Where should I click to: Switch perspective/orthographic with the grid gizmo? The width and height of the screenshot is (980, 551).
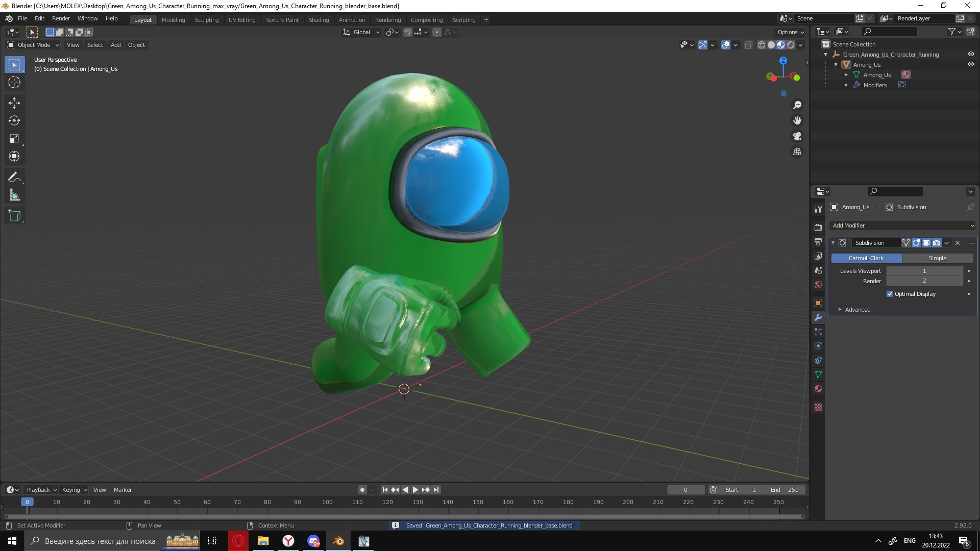(797, 152)
